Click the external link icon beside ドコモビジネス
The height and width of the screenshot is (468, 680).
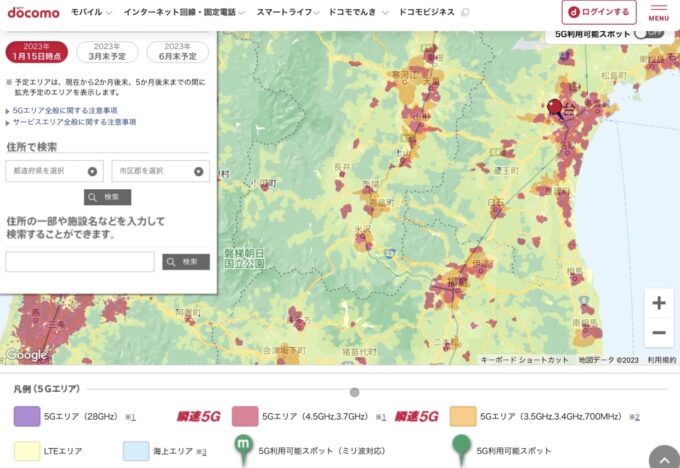[465, 13]
